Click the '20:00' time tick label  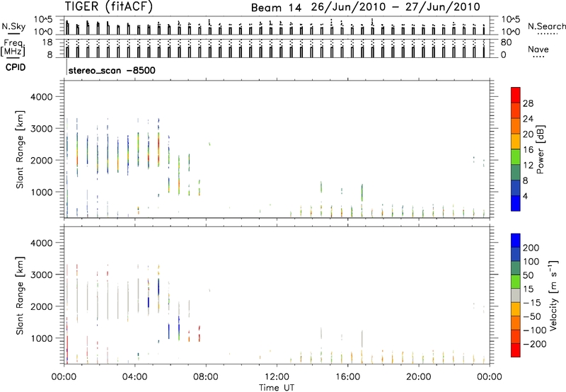418,377
